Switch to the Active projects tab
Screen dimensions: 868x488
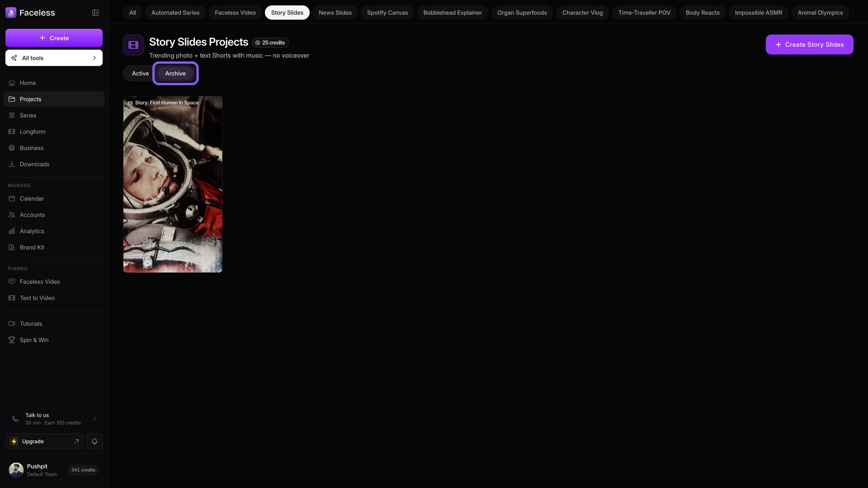140,73
